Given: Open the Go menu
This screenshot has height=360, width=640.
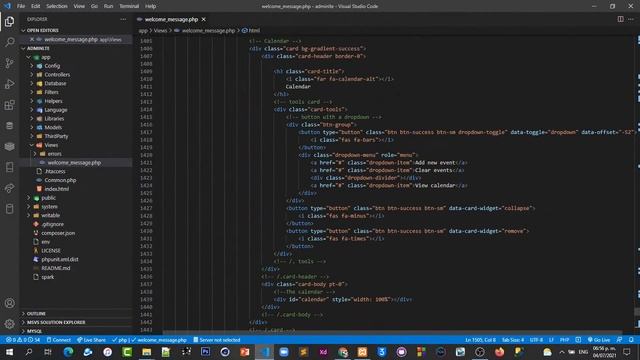Looking at the screenshot, I should click(94, 6).
